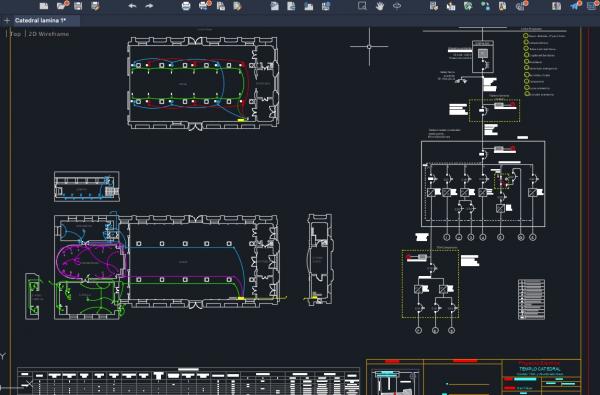Click the sheet icon left of the paper plane

pos(557,6)
